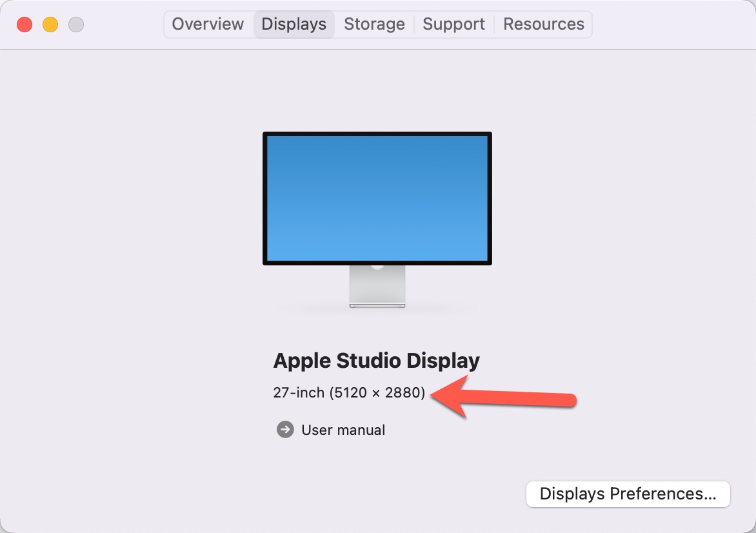Screen dimensions: 756x533
Task: Open the Storage tab
Action: (x=374, y=25)
